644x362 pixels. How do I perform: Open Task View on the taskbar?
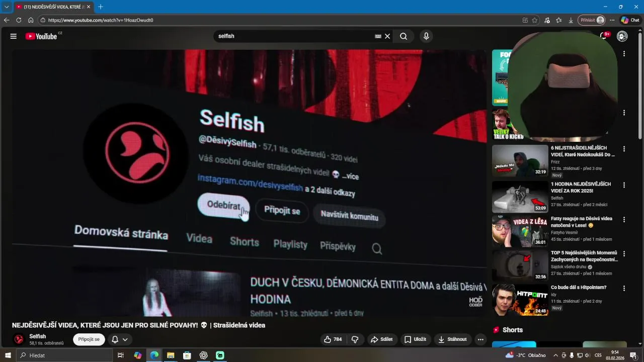click(121, 355)
